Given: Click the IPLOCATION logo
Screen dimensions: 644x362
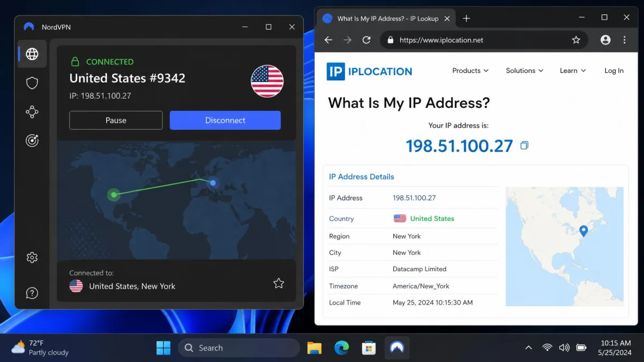Looking at the screenshot, I should [x=369, y=71].
